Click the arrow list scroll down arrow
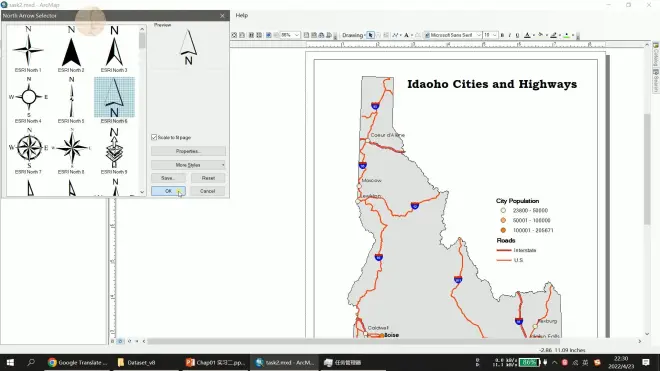 point(142,192)
